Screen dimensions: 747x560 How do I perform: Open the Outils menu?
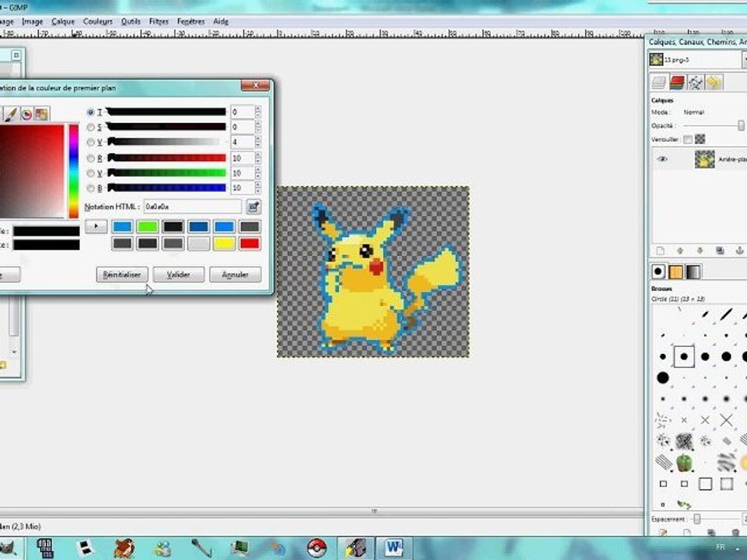tap(131, 22)
